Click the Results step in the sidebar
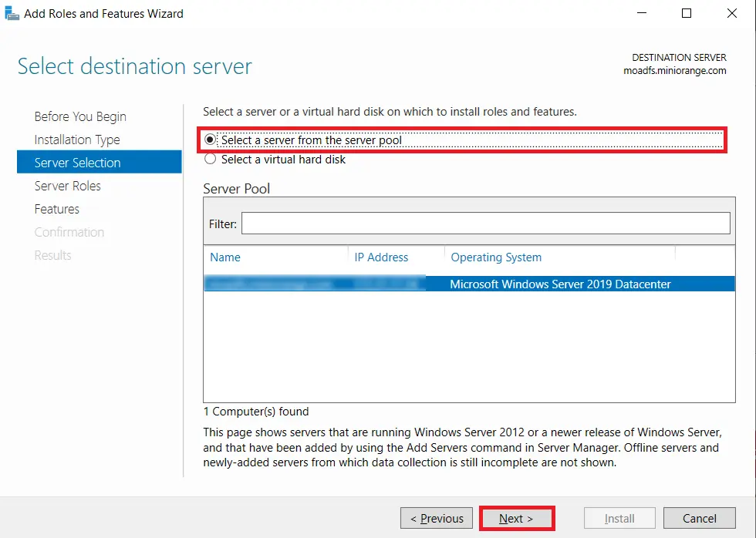This screenshot has width=756, height=538. pos(52,255)
